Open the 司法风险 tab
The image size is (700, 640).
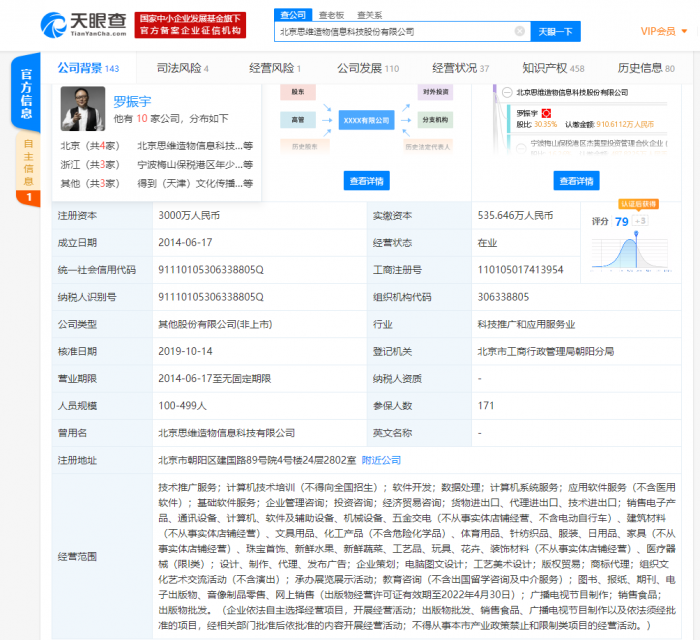(182, 68)
